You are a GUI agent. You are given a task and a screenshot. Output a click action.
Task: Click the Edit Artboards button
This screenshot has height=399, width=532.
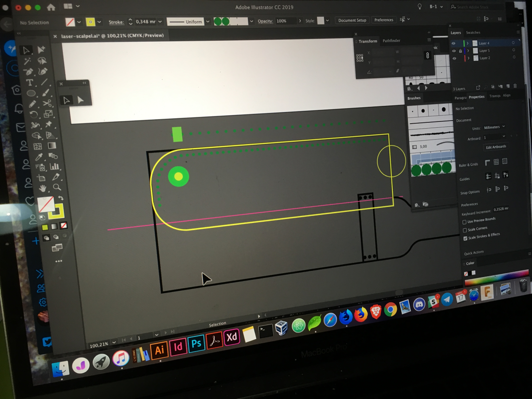point(496,147)
